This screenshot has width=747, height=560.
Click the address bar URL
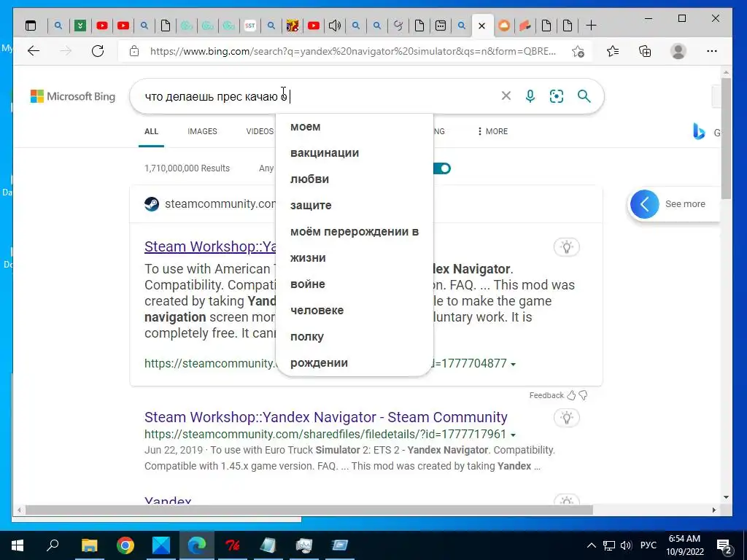coord(352,51)
